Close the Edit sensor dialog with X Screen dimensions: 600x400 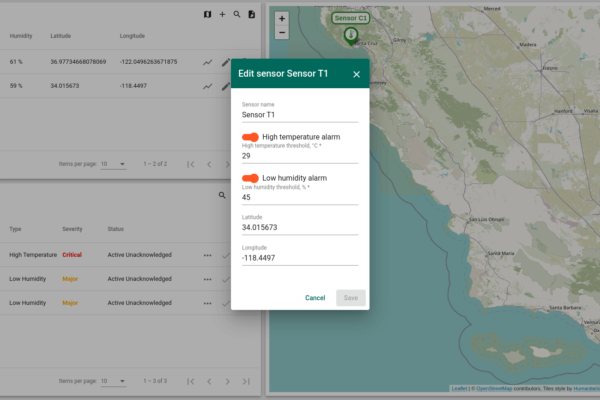click(356, 74)
